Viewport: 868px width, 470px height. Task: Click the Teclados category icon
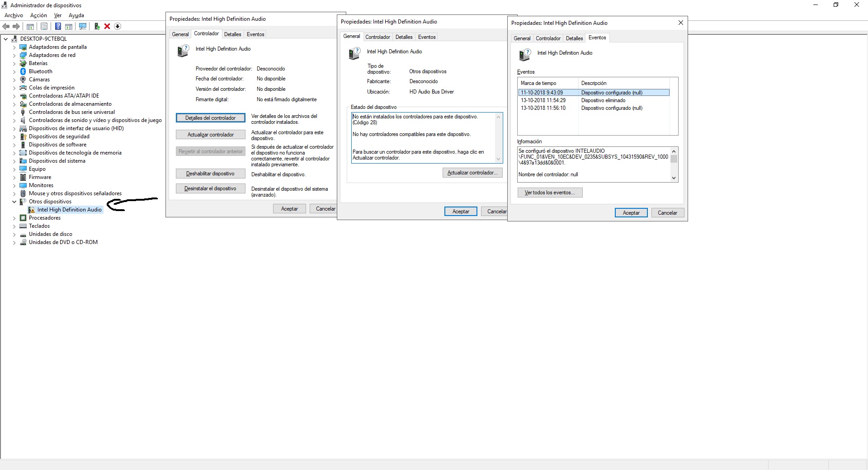23,226
